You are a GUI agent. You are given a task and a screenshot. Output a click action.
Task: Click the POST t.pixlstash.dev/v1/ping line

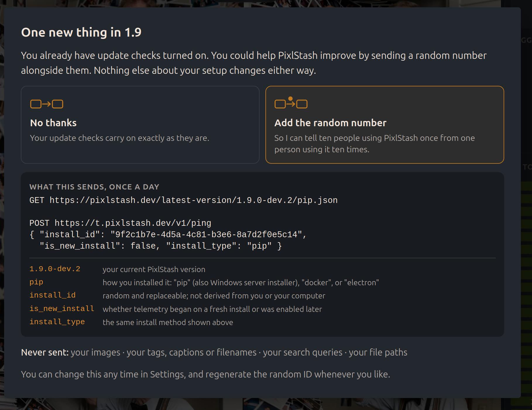click(x=120, y=223)
